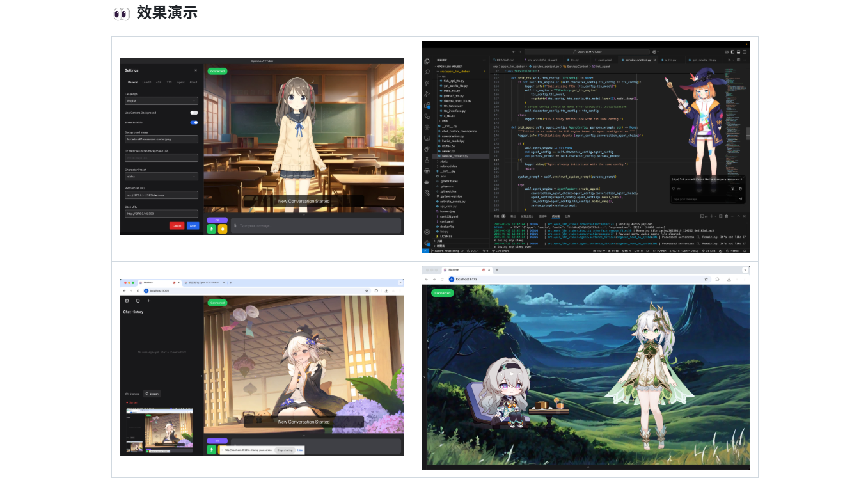Open the Character Preset dropdown
Image resolution: width=868 pixels, height=485 pixels.
tap(161, 177)
